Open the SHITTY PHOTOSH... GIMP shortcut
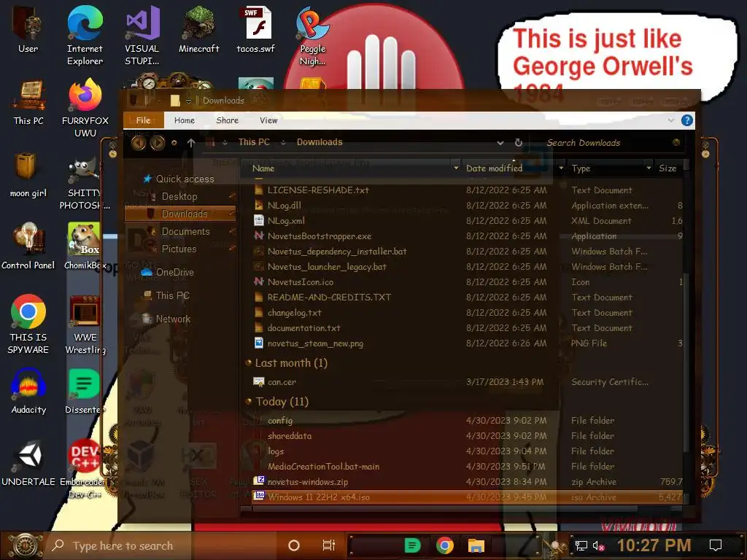The width and height of the screenshot is (747, 560). pos(85,184)
